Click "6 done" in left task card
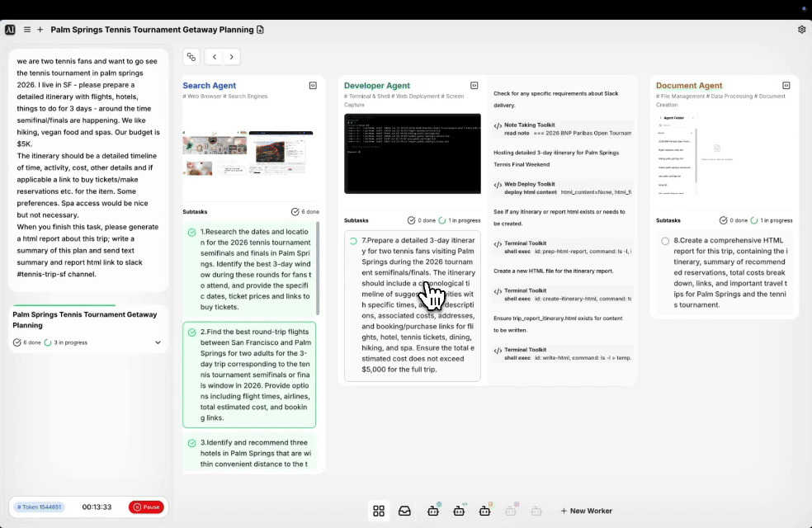Image resolution: width=812 pixels, height=528 pixels. 32,342
